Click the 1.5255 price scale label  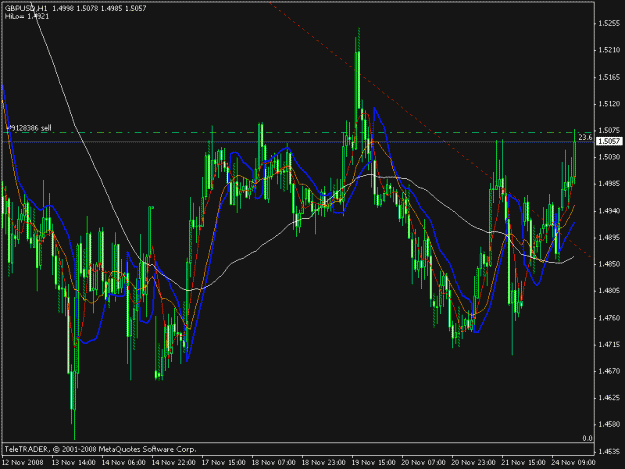pyautogui.click(x=609, y=23)
